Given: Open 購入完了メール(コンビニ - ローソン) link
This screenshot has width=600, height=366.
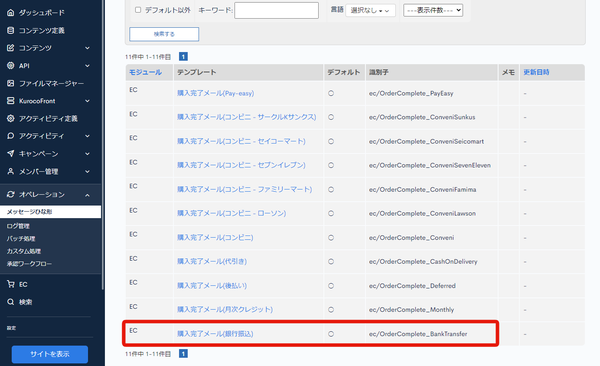Looking at the screenshot, I should pos(232,214).
